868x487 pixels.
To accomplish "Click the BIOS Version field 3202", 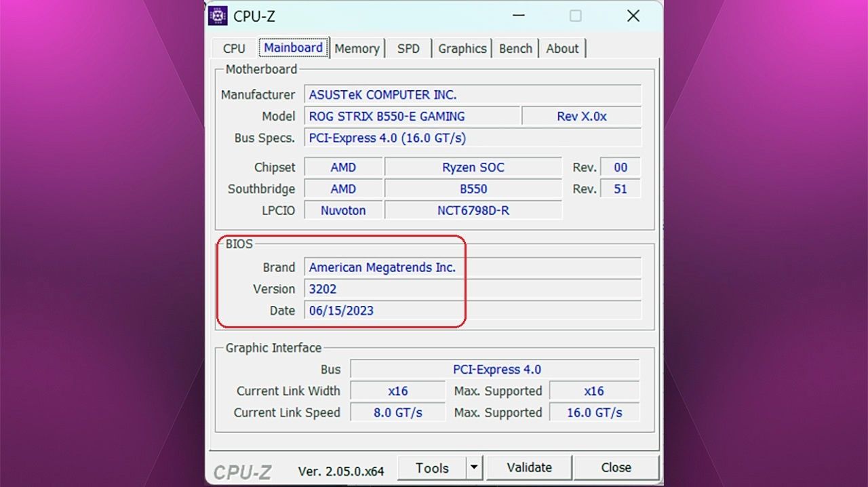I will click(x=472, y=289).
